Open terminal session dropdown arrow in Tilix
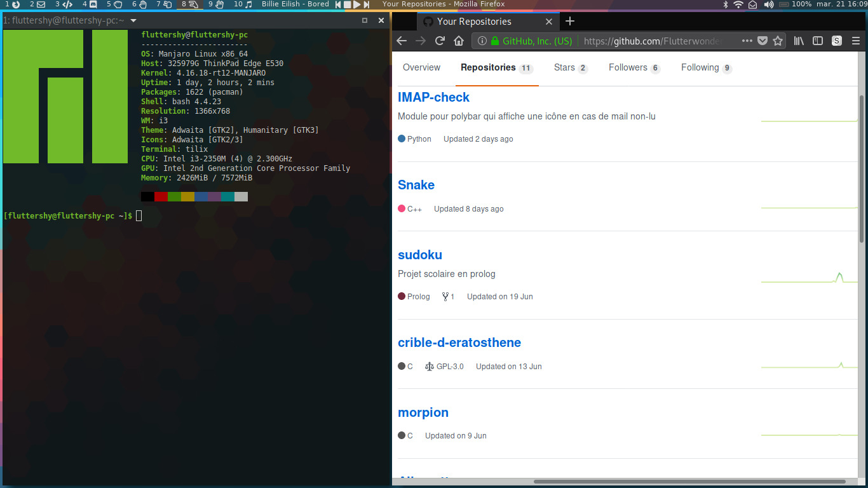Screen dimensions: 868x488 tap(133, 20)
